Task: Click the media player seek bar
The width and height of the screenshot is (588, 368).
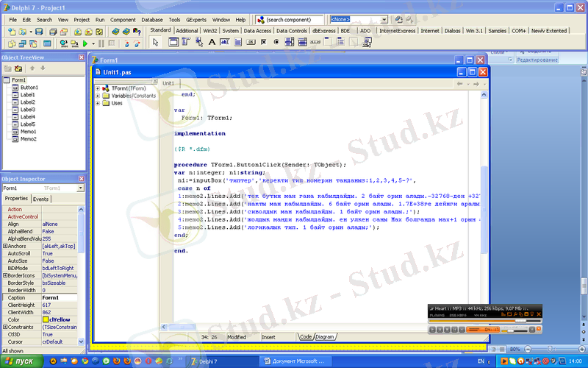Action: (484, 322)
